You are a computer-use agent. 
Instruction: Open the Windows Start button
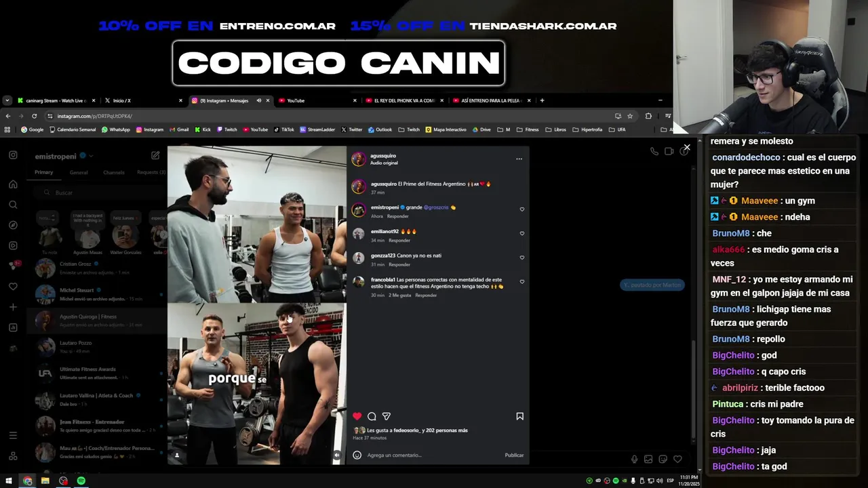click(x=8, y=481)
